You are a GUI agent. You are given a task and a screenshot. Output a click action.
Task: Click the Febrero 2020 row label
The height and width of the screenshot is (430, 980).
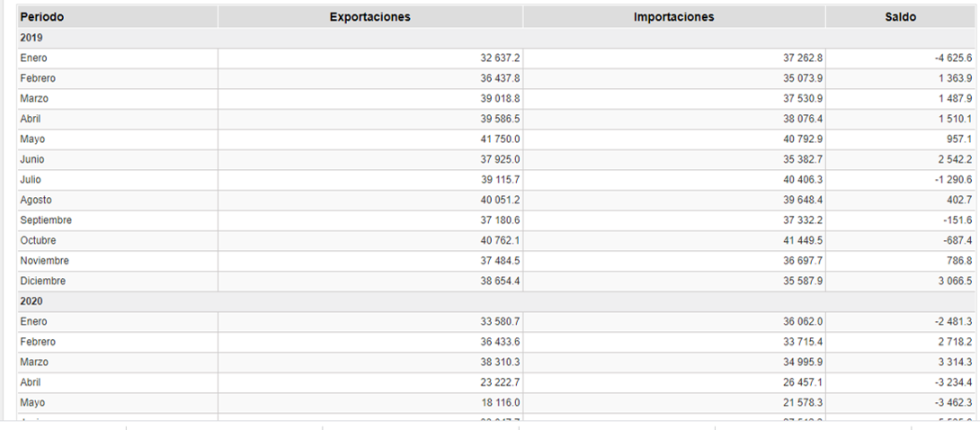point(38,342)
